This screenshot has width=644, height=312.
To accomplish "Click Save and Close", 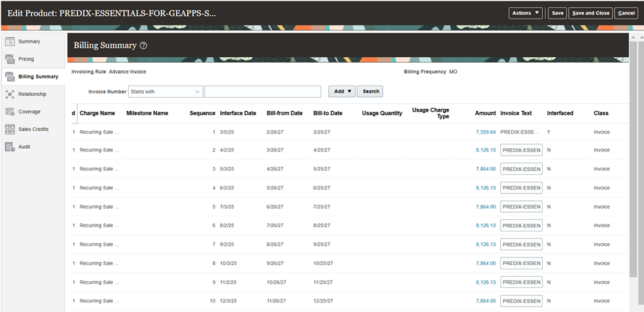I will (x=590, y=13).
